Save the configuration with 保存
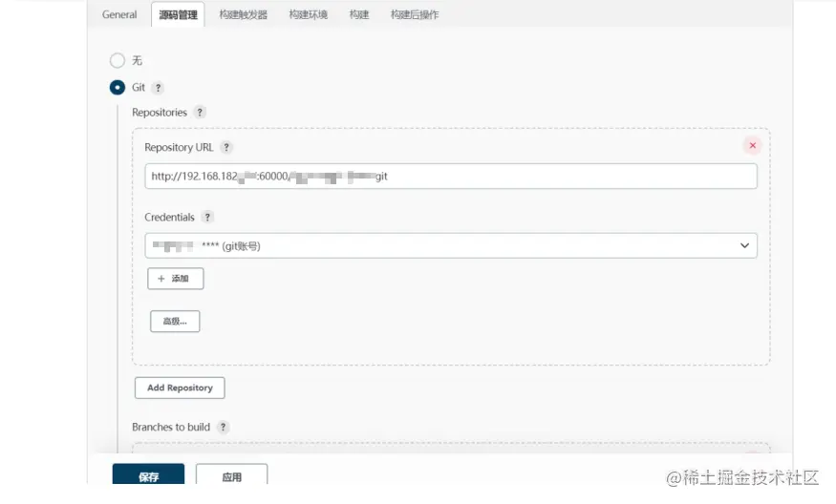Screen dimensions: 836x504 click(x=148, y=474)
